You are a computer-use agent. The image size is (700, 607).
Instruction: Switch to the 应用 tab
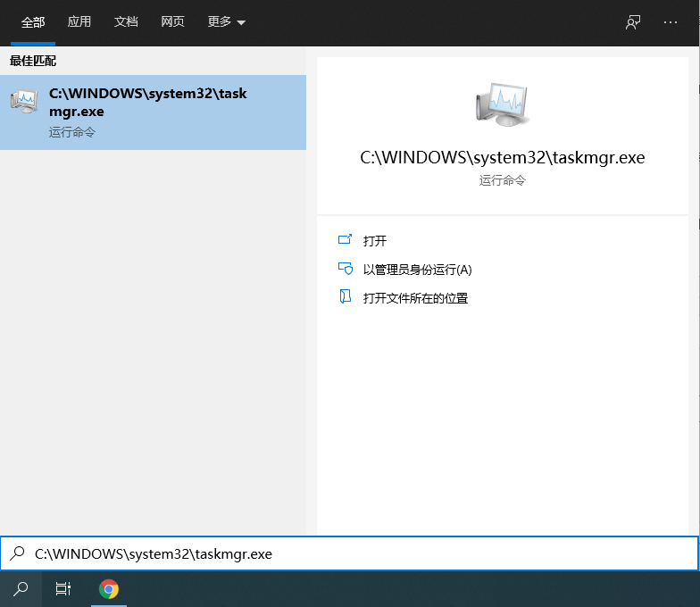pos(79,21)
